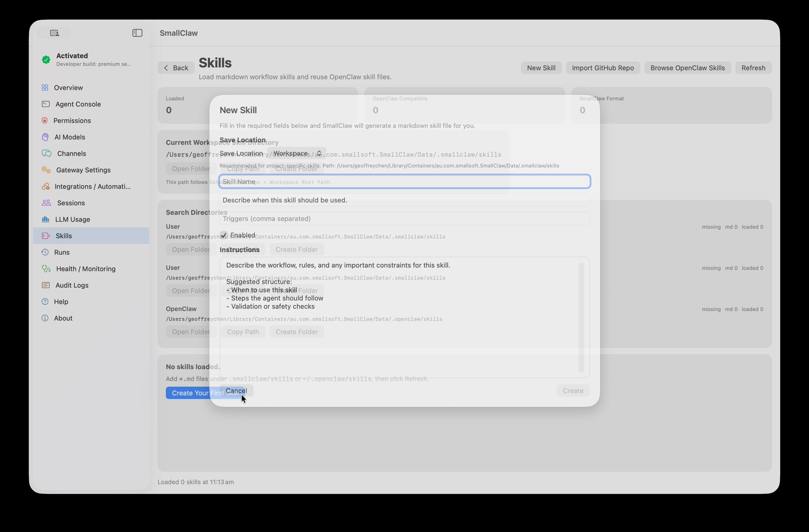Click the Gateway Settings gears icon
809x532 pixels.
pos(46,170)
